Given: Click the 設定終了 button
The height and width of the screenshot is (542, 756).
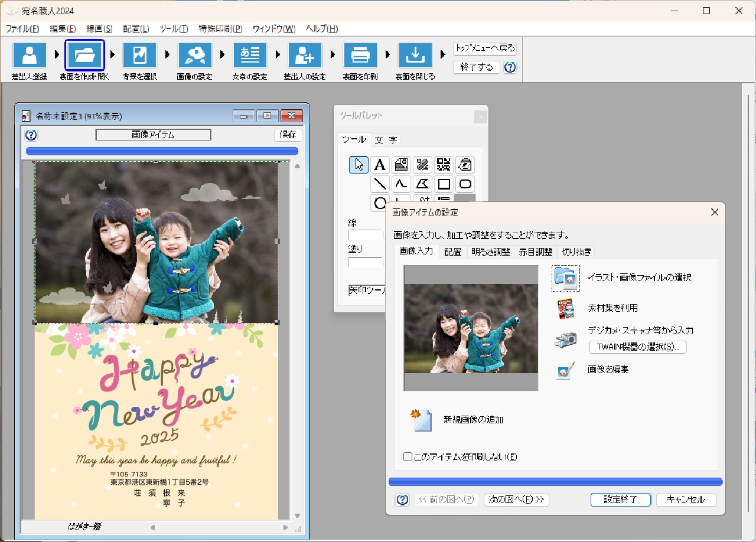Looking at the screenshot, I should coord(621,499).
